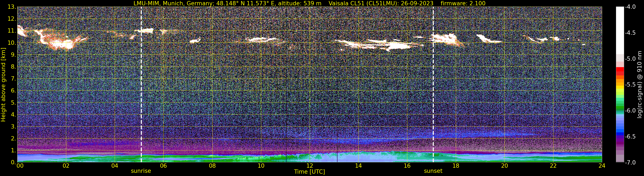Click the height axis tick label '11.'
The width and height of the screenshot is (644, 176).
point(12,31)
